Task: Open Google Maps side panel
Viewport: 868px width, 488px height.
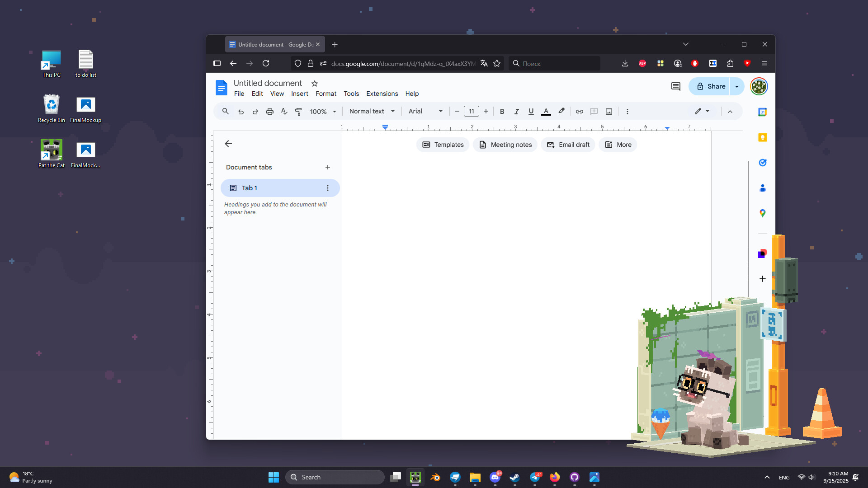Action: [762, 213]
